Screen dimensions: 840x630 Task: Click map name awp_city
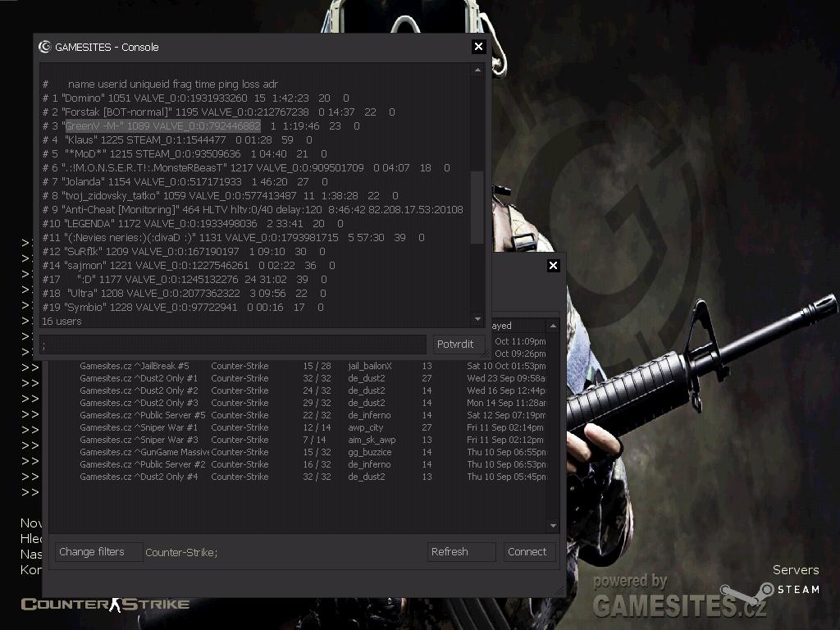click(x=365, y=427)
